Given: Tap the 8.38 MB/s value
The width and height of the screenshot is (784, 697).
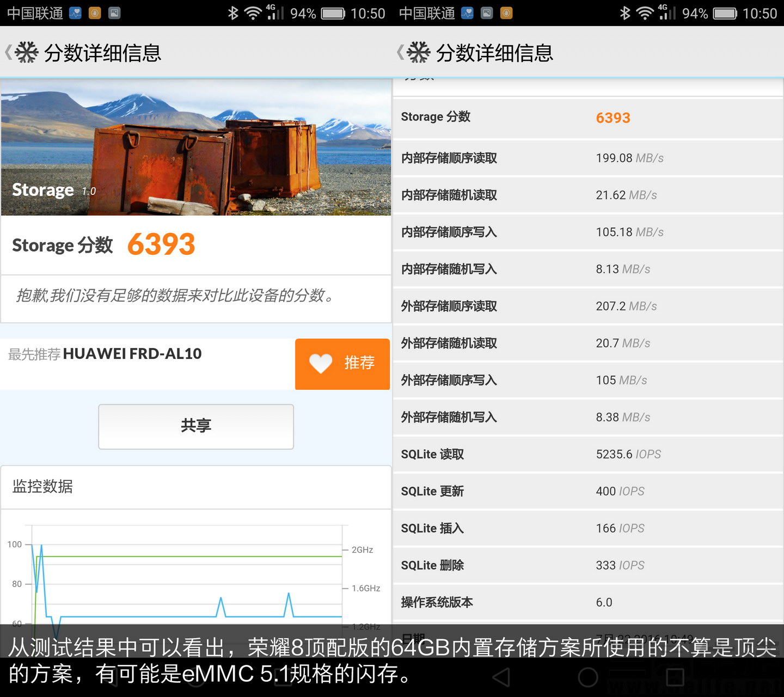Looking at the screenshot, I should [x=623, y=417].
